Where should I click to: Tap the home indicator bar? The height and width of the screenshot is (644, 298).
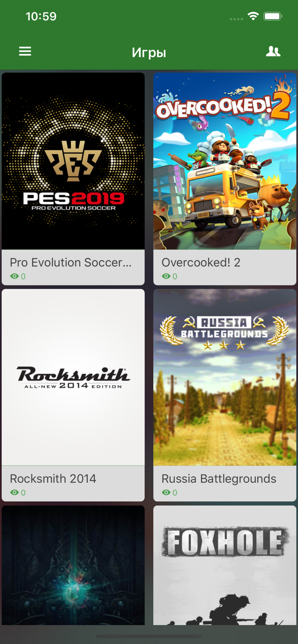coord(149,636)
